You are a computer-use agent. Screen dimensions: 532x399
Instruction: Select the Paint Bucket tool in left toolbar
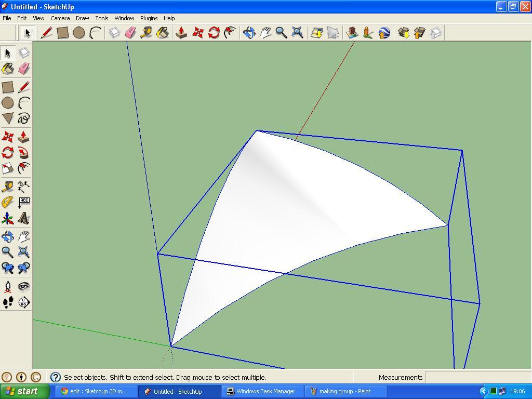8,69
